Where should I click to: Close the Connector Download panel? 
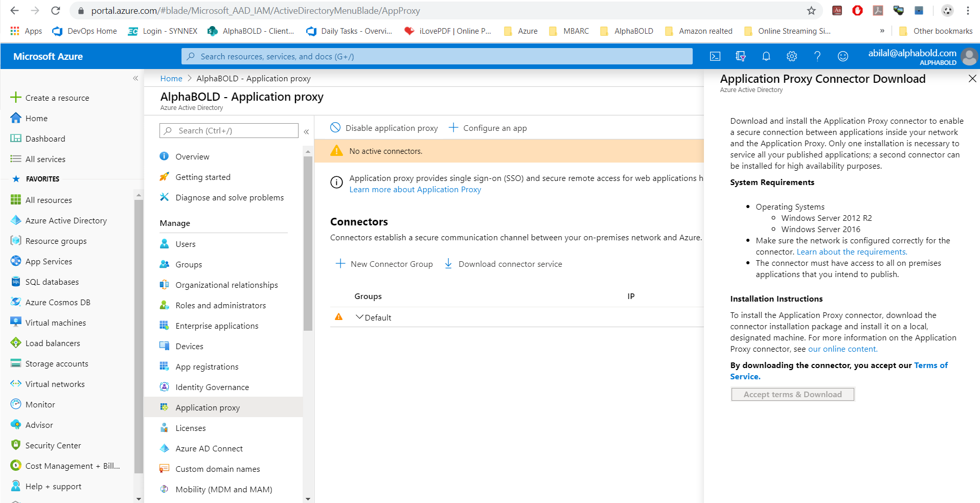972,78
